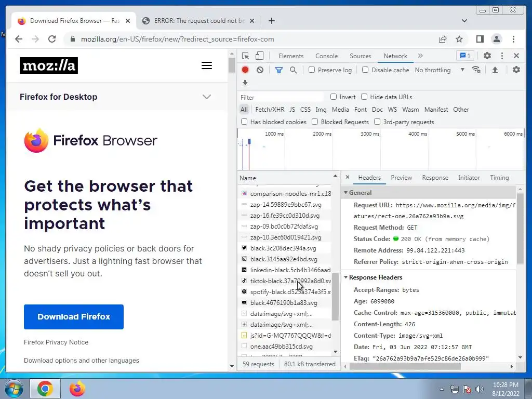532x399 pixels.
Task: Check the Invert filter option
Action: 334,97
